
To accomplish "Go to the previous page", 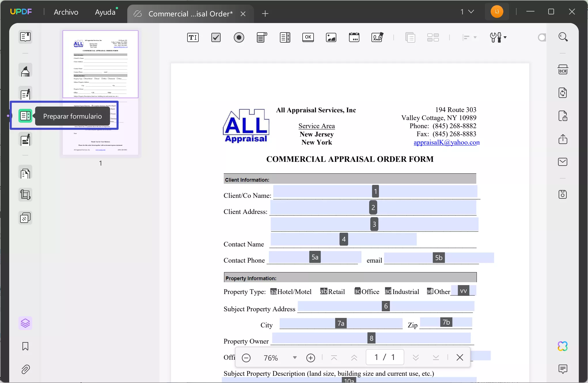I will (354, 358).
